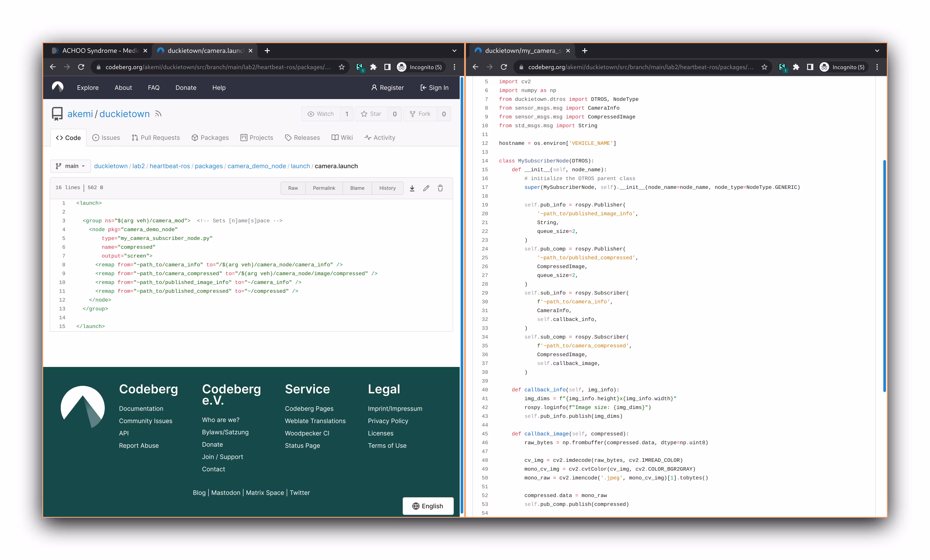Open the English language selector
The height and width of the screenshot is (560, 930).
click(x=428, y=506)
